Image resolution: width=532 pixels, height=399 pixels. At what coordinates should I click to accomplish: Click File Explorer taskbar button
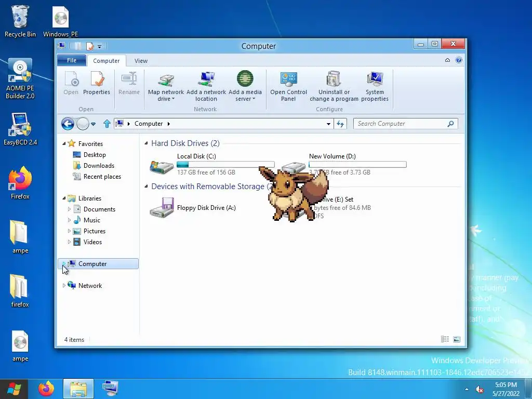78,389
